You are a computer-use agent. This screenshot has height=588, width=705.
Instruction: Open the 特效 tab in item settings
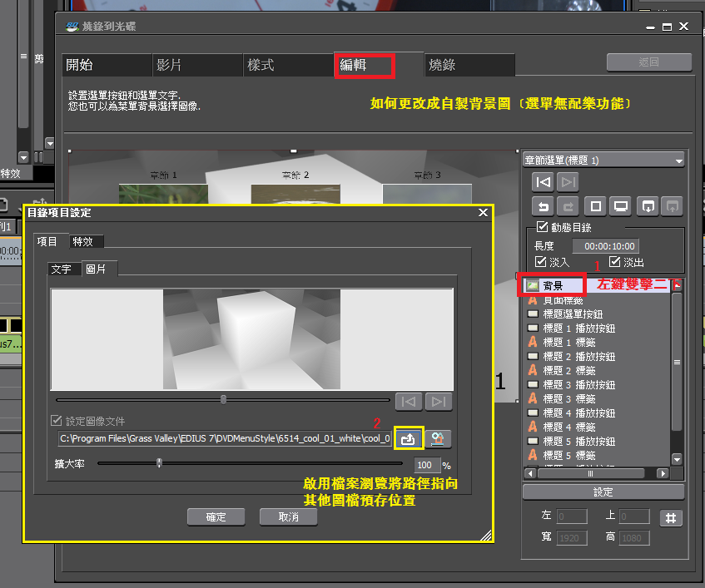pyautogui.click(x=83, y=241)
